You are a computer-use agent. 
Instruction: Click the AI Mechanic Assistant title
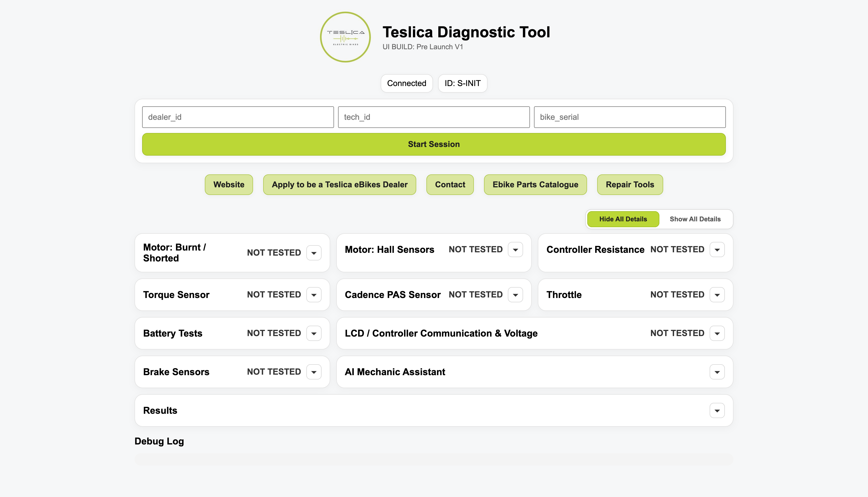[x=395, y=372]
